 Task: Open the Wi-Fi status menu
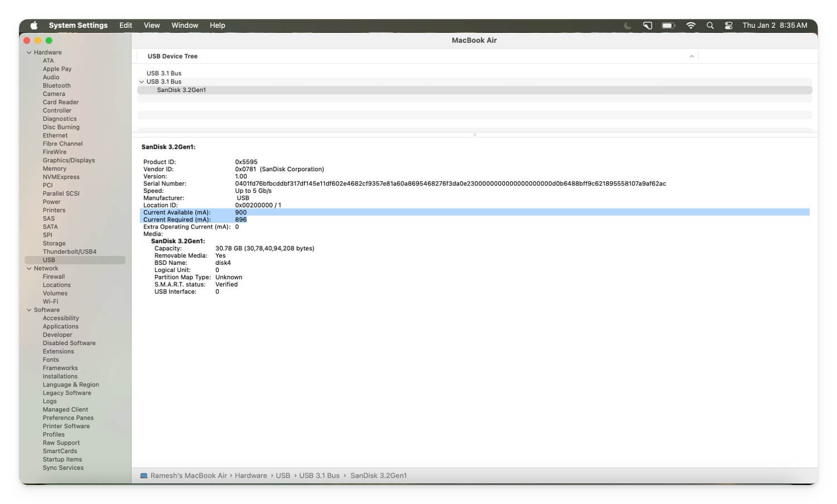click(x=691, y=25)
